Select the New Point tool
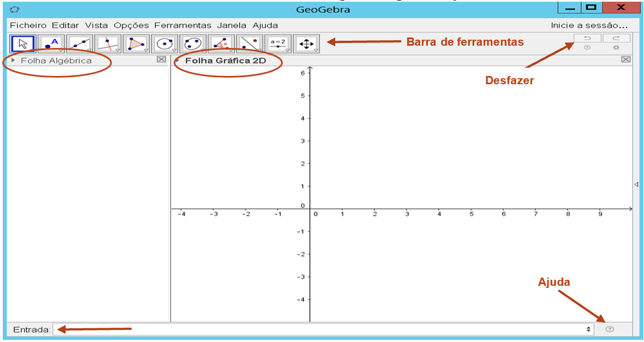644x342 pixels. tap(51, 44)
